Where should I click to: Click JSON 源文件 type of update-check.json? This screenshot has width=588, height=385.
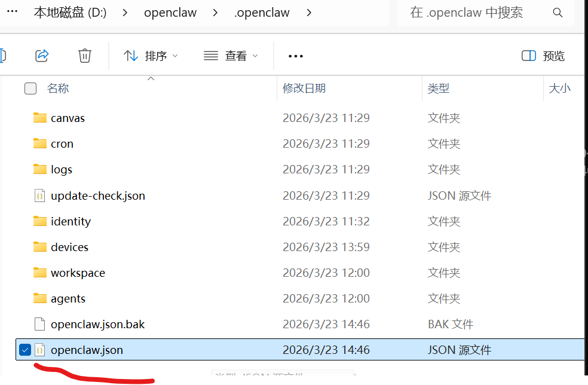point(460,195)
